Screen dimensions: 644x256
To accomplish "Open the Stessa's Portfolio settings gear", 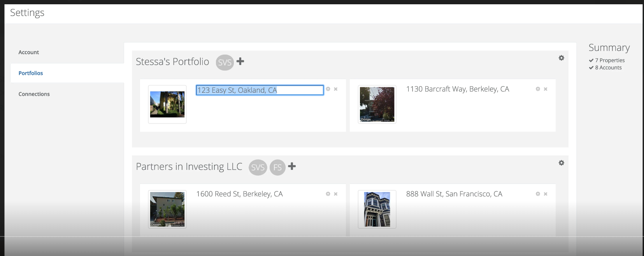I will pyautogui.click(x=561, y=58).
